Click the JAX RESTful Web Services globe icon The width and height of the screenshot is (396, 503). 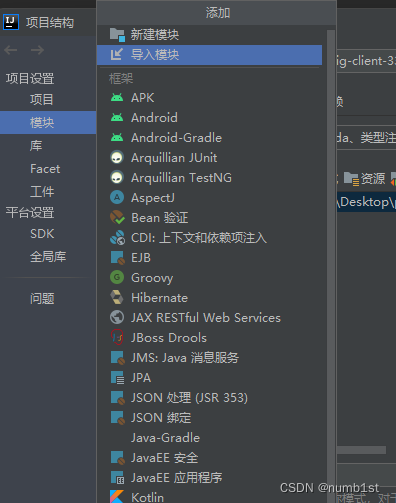tap(117, 317)
